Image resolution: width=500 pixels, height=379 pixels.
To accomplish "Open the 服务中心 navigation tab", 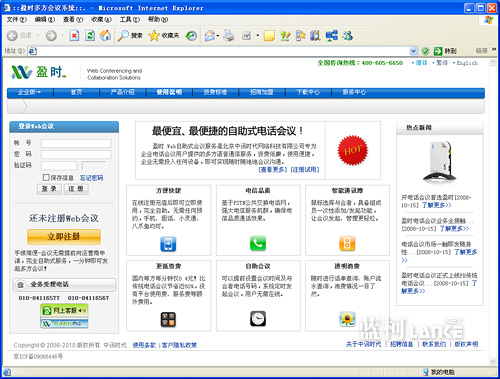I will (354, 92).
